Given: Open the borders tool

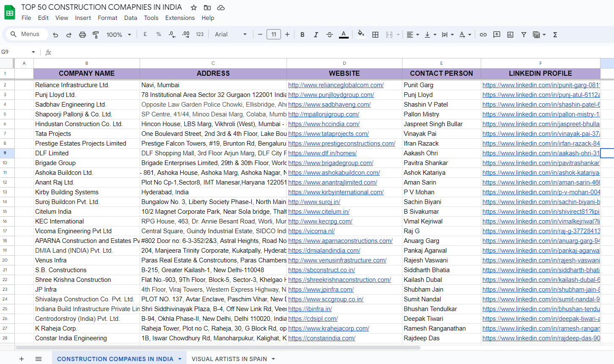Looking at the screenshot, I should point(375,35).
